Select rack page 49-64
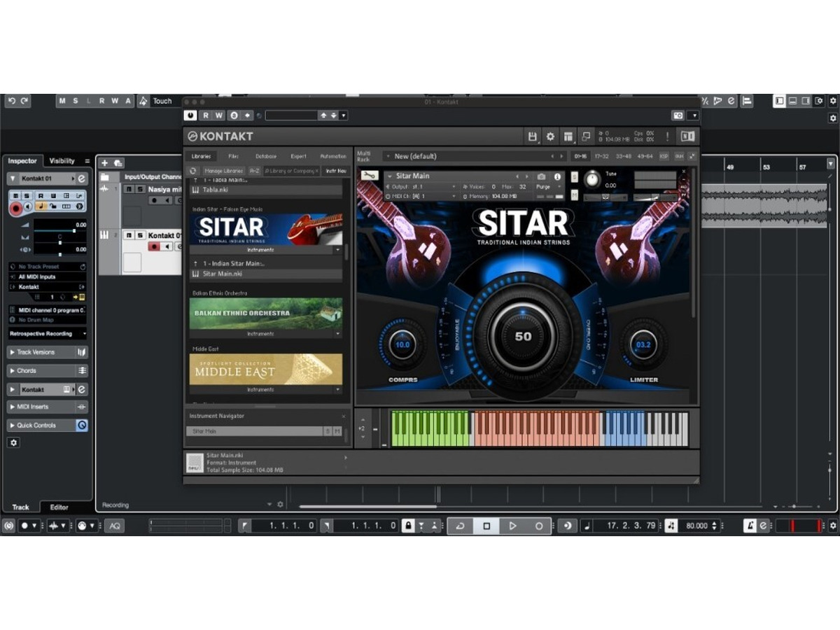The image size is (840, 630). [x=645, y=156]
